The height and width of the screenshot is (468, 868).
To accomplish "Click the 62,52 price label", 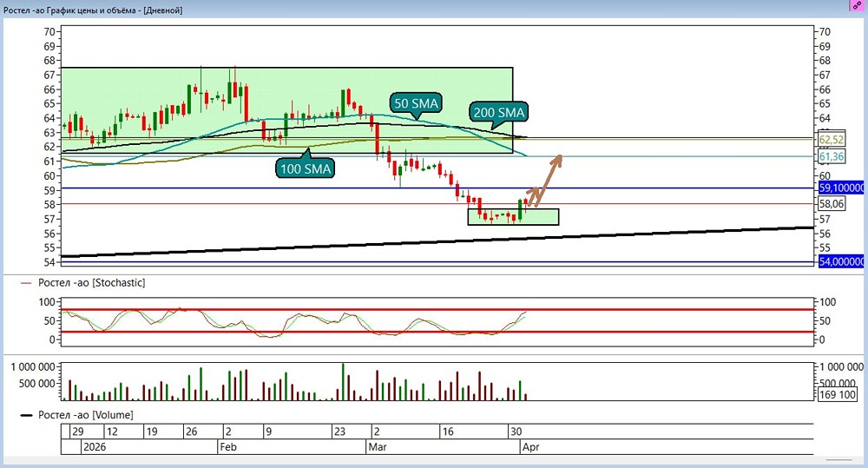I will pyautogui.click(x=831, y=140).
